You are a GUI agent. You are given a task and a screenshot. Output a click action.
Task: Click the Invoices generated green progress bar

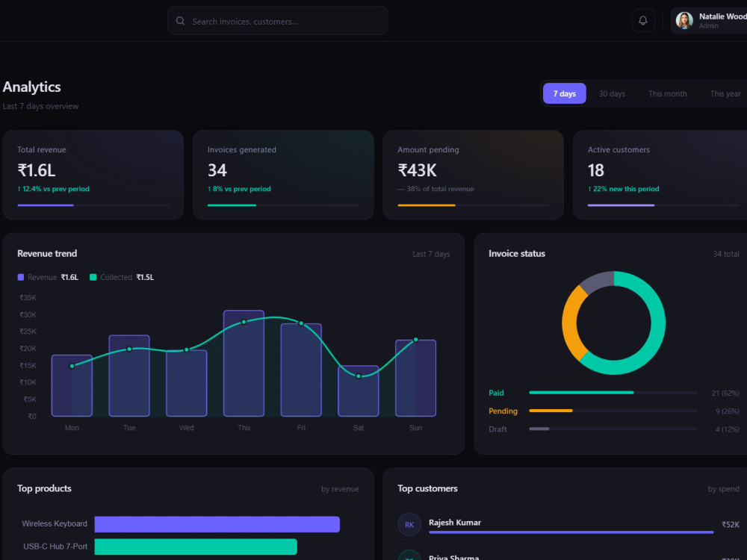[x=232, y=205]
